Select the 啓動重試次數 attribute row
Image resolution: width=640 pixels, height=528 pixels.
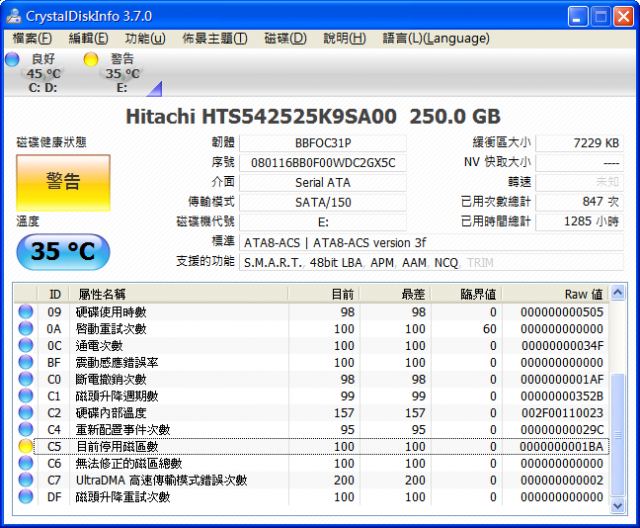point(311,328)
